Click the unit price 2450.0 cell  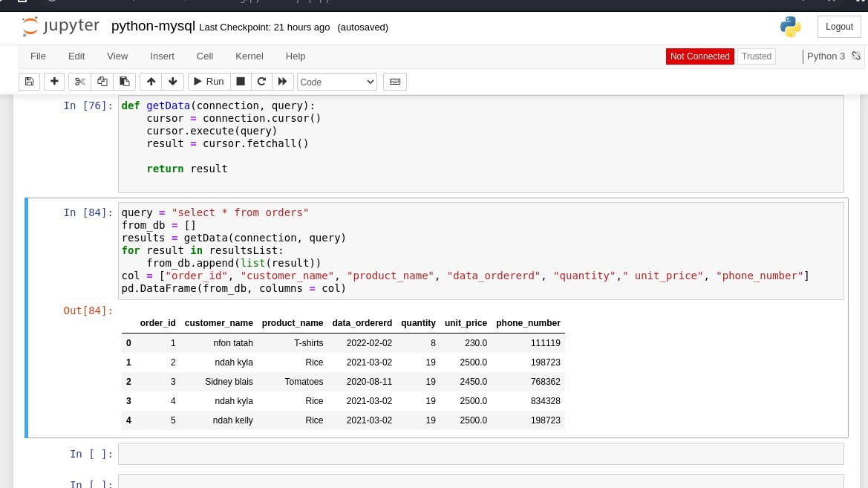pyautogui.click(x=473, y=382)
